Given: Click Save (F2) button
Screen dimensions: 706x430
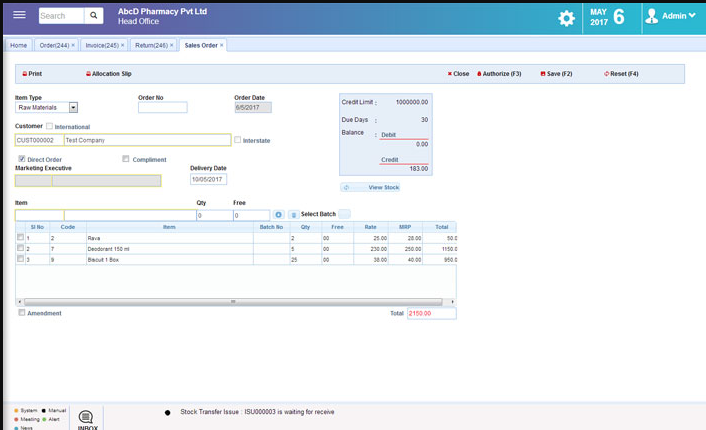Looking at the screenshot, I should click(556, 74).
